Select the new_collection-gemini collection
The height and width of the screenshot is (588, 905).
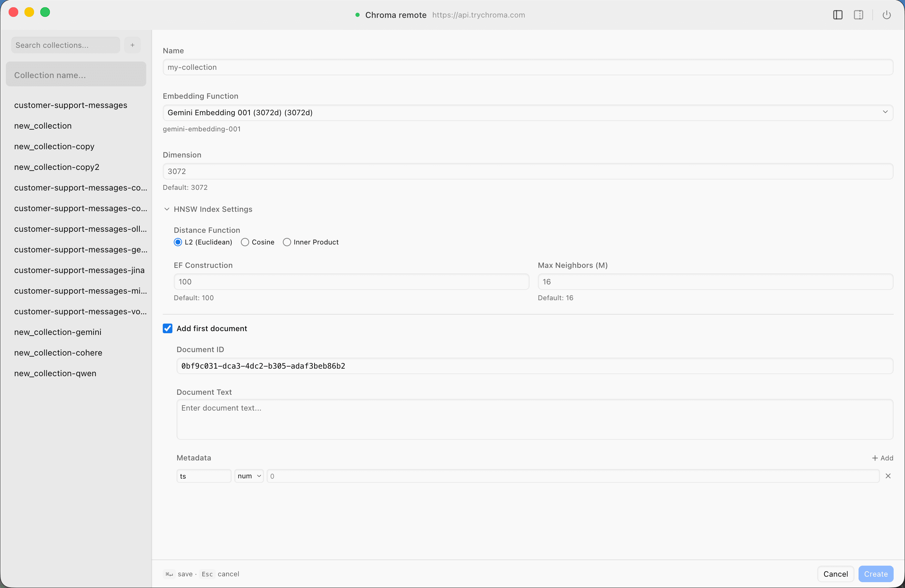[57, 332]
